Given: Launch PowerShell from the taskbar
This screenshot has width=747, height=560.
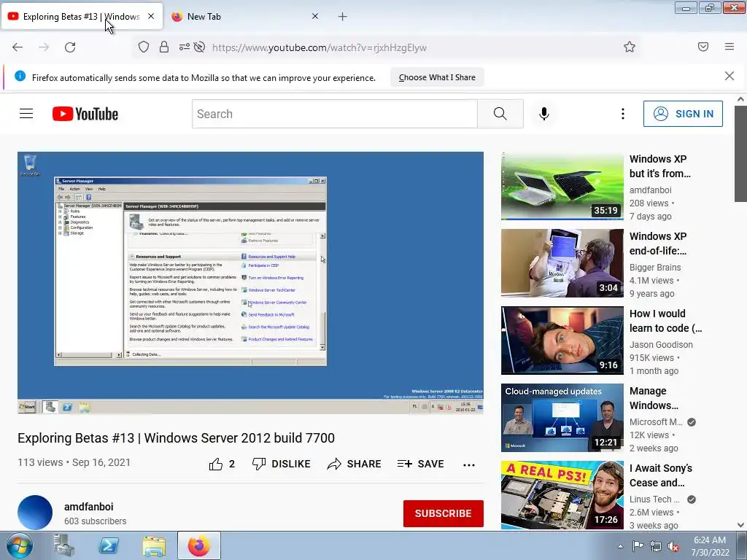Looking at the screenshot, I should click(109, 545).
